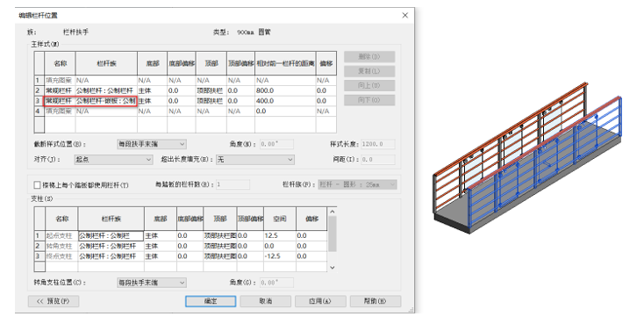Select the 起点支柱 cell
This screenshot has width=644, height=331.
pos(61,235)
